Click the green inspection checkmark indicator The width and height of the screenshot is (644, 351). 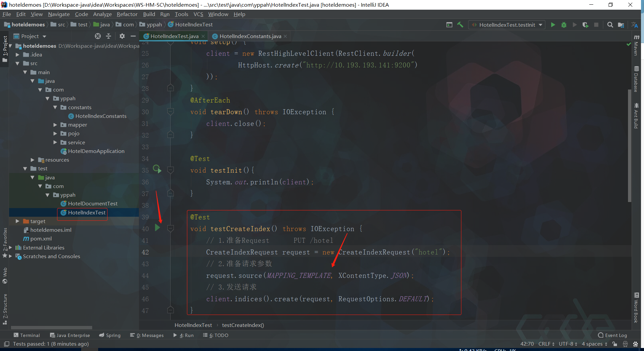(629, 44)
